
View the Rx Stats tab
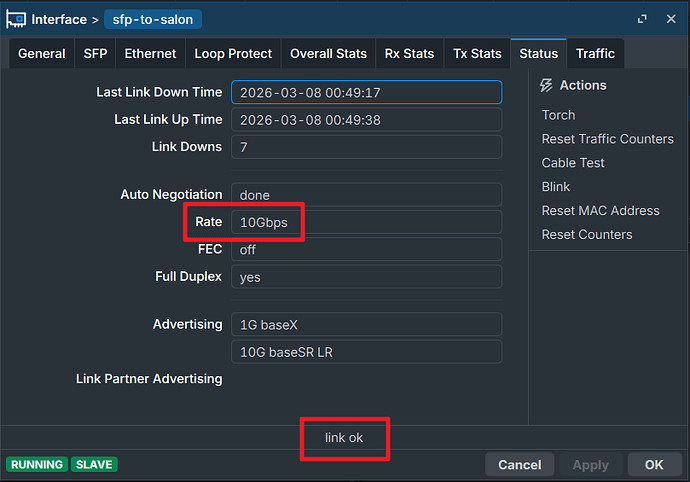coord(409,54)
